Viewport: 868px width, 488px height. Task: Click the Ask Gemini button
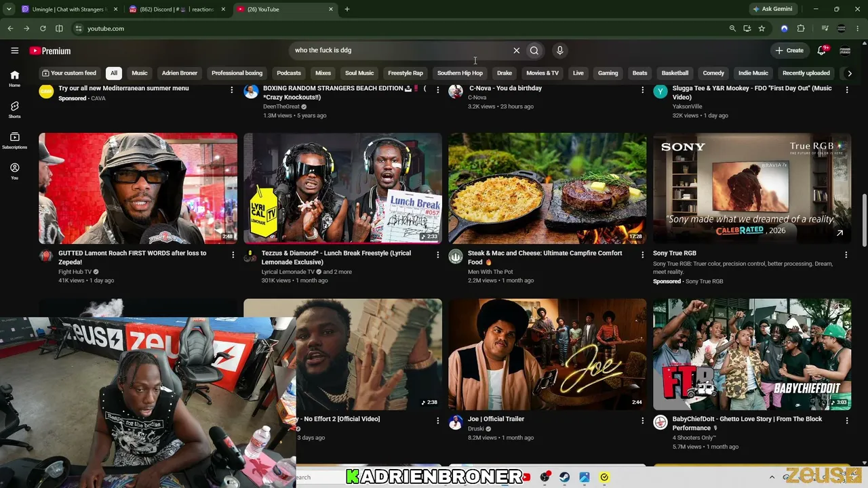772,9
